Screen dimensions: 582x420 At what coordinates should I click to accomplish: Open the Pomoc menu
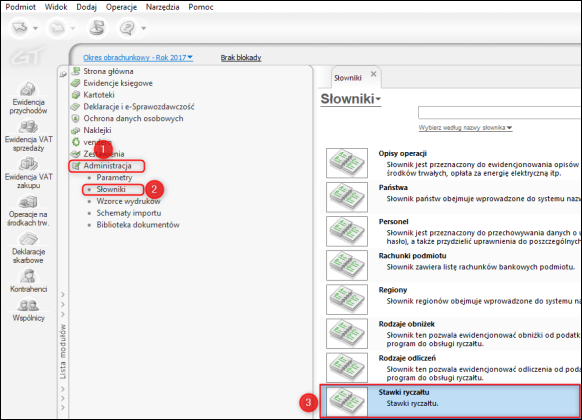point(201,7)
